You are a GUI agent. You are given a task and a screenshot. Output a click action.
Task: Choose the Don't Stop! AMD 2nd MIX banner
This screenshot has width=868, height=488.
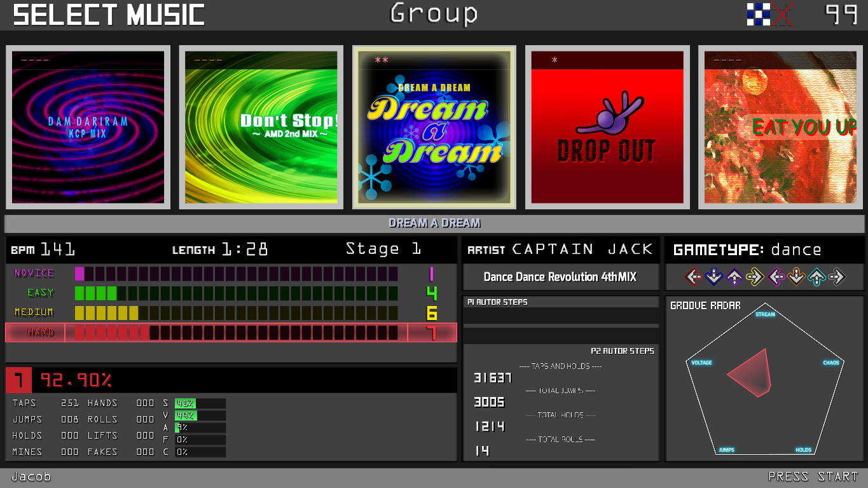[x=261, y=127]
